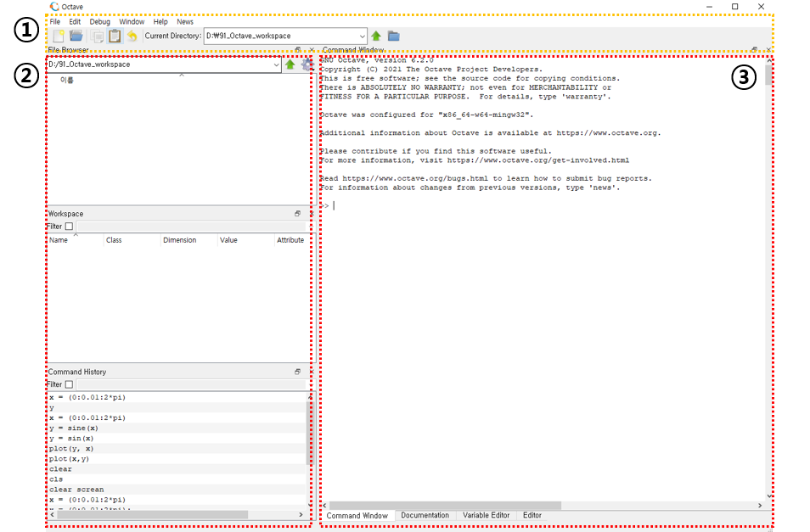Switch to the Variable Editor tab
Image resolution: width=810 pixels, height=532 pixels.
(487, 515)
